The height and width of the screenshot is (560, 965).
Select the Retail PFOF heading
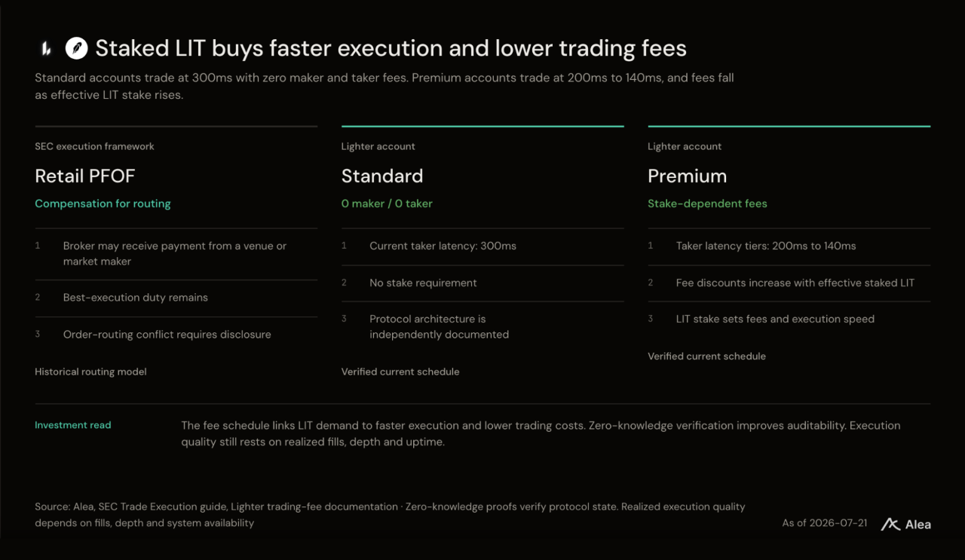coord(84,176)
